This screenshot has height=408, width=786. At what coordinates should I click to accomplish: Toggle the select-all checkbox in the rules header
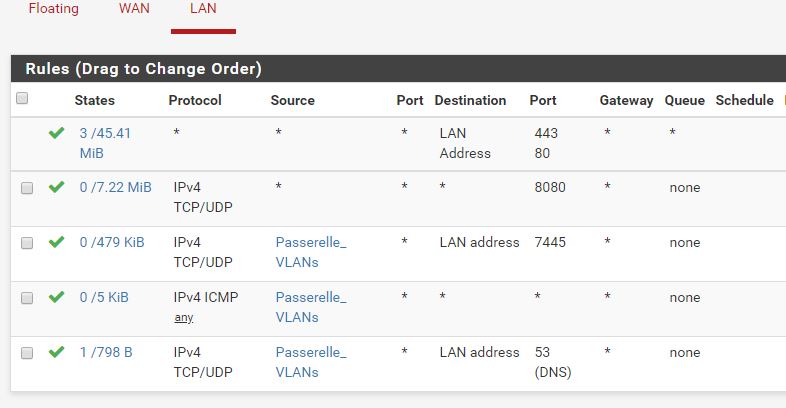click(22, 99)
